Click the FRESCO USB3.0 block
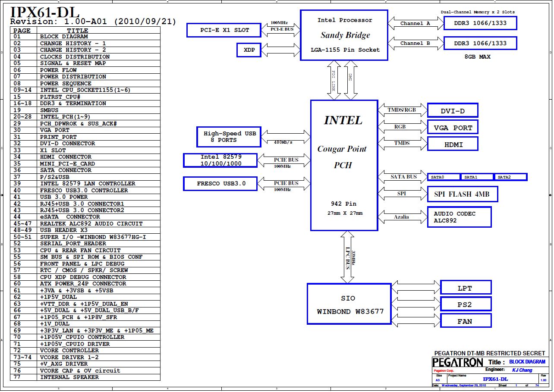The height and width of the screenshot is (392, 554). [x=220, y=183]
